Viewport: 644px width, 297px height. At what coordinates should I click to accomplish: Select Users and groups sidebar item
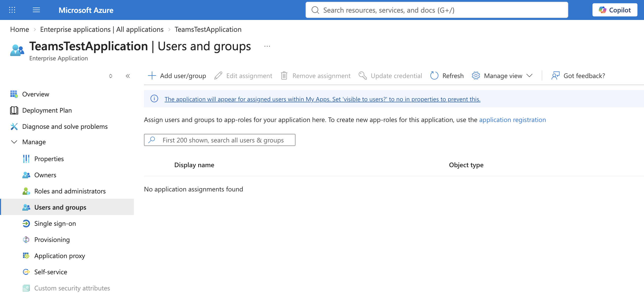point(67,207)
